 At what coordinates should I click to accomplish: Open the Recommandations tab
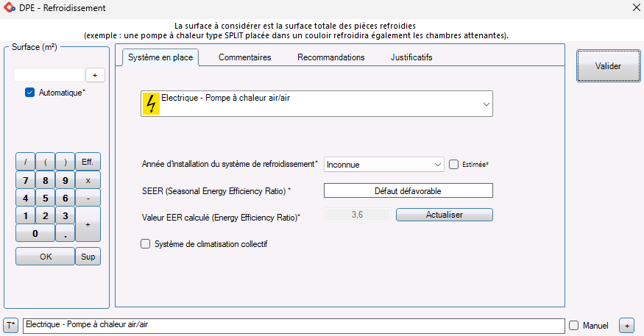click(x=330, y=57)
